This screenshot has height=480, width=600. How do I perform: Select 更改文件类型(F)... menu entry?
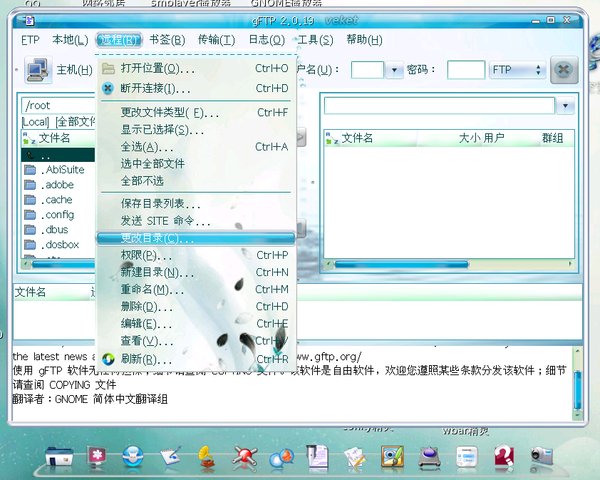point(196,113)
